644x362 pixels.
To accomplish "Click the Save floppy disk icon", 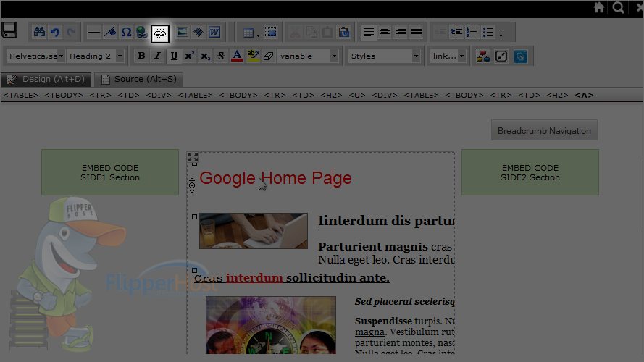I will pyautogui.click(x=9, y=30).
